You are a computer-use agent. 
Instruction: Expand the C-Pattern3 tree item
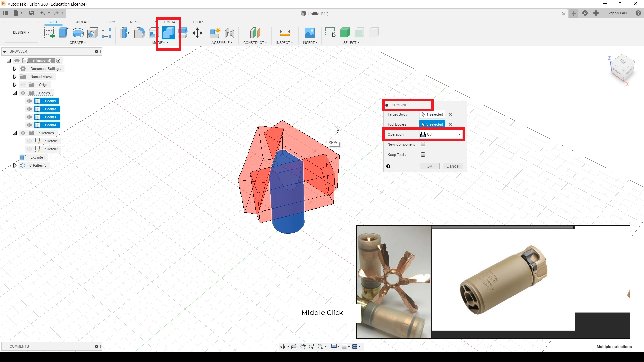tap(14, 165)
